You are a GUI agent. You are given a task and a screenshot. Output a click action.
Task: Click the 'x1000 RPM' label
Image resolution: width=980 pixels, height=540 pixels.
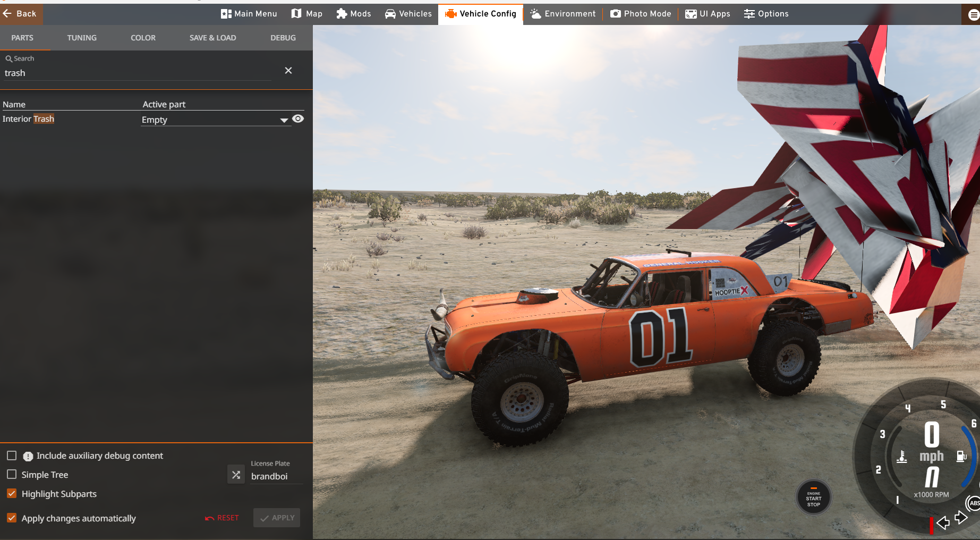[x=931, y=494]
